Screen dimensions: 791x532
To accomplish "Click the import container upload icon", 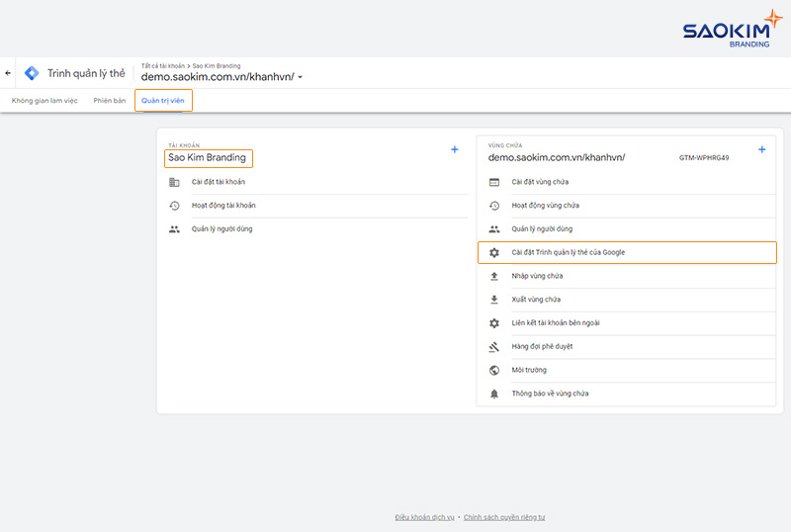I will [494, 276].
